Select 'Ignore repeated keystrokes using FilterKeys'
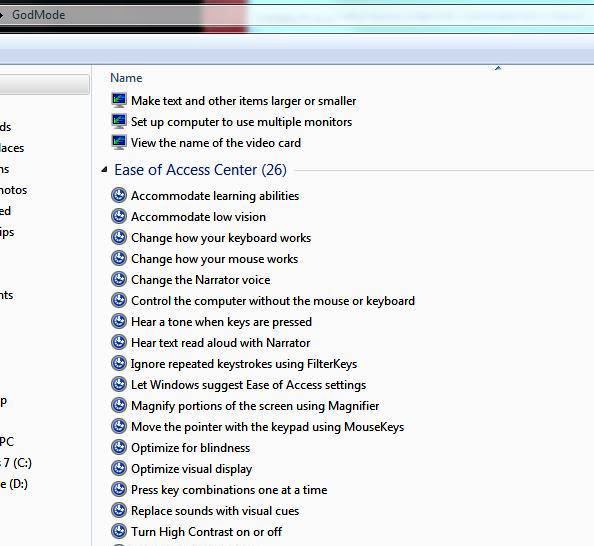This screenshot has height=546, width=594. point(244,364)
